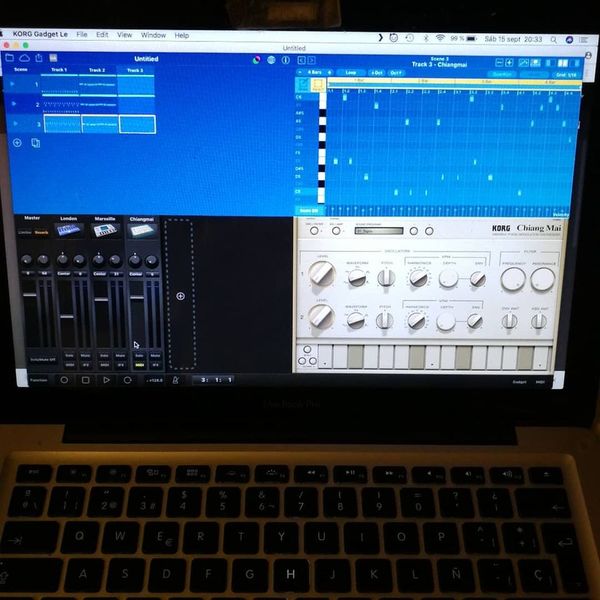Click the add track plus button
The width and height of the screenshot is (600, 600).
click(180, 296)
